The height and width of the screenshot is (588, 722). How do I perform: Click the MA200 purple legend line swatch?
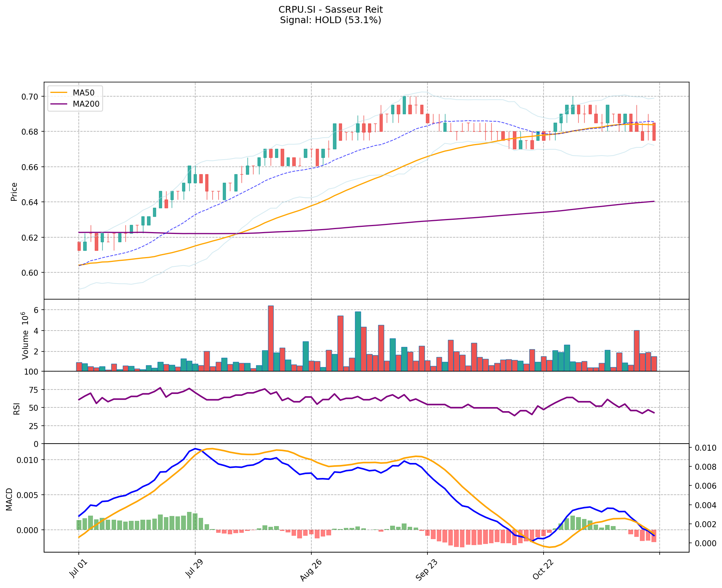59,104
